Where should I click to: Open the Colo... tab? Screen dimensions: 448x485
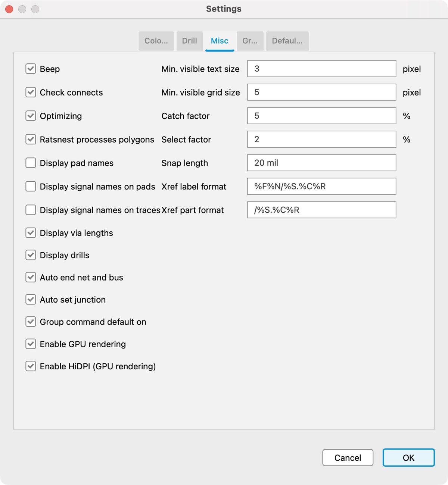pyautogui.click(x=156, y=41)
